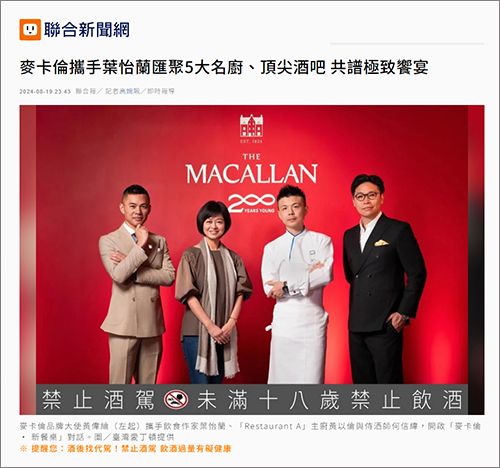Screen dimensions: 500x468
Task: Click the gray divider line beside the header
Action: coord(407,43)
